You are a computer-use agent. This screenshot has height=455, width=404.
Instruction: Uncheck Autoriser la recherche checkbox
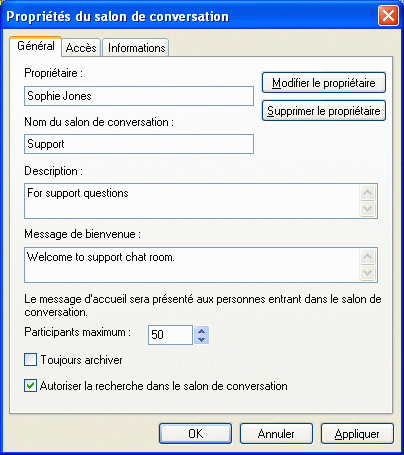pyautogui.click(x=30, y=386)
